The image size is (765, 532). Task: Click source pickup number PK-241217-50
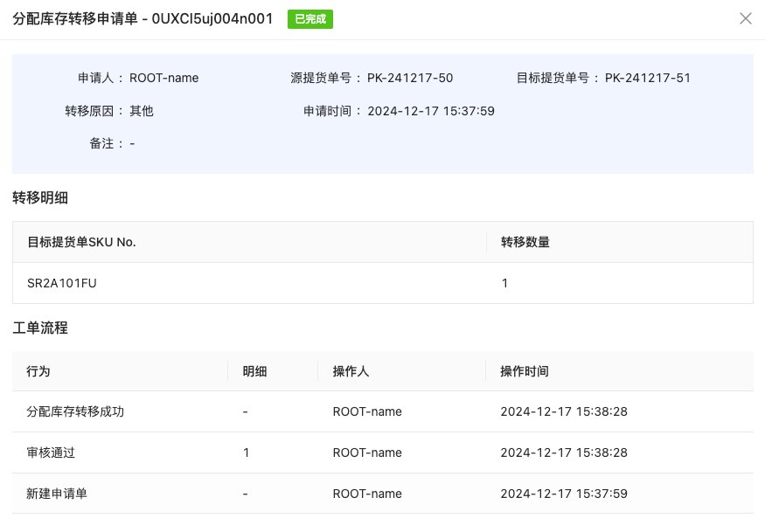(x=409, y=78)
